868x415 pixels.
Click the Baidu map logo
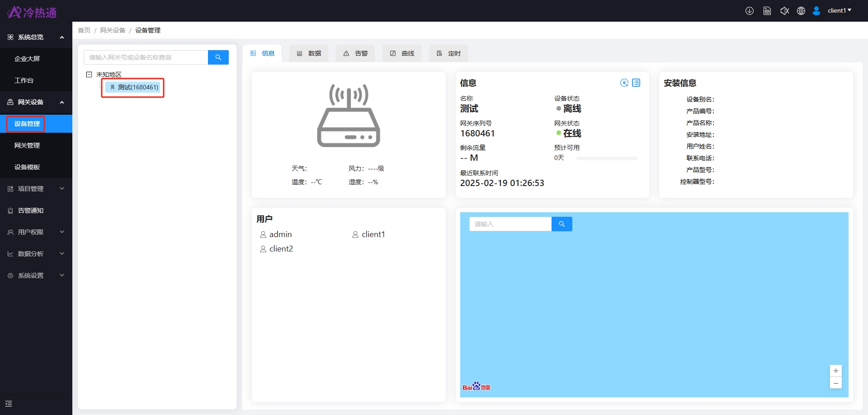tap(476, 387)
